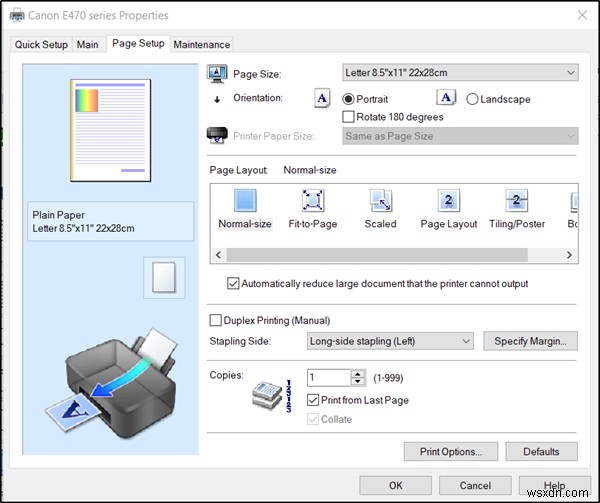This screenshot has height=503, width=600.
Task: Select Portrait orientation radio button
Action: [348, 99]
